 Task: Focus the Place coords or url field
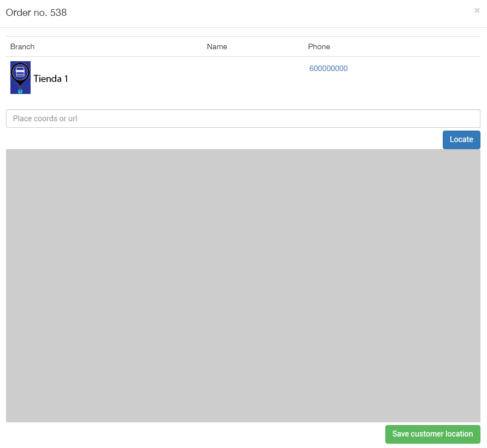(243, 119)
